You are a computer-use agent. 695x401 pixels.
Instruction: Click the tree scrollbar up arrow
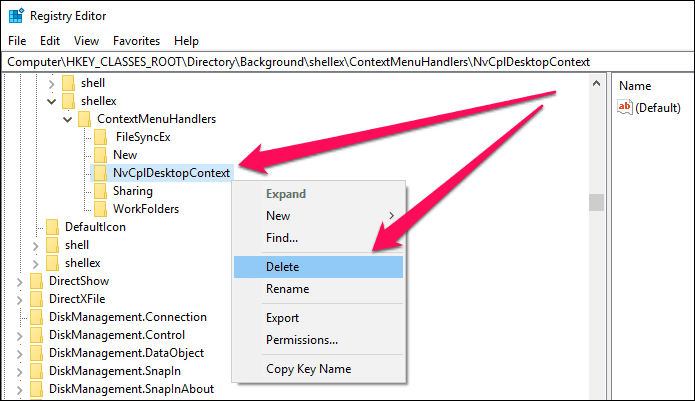pyautogui.click(x=597, y=83)
